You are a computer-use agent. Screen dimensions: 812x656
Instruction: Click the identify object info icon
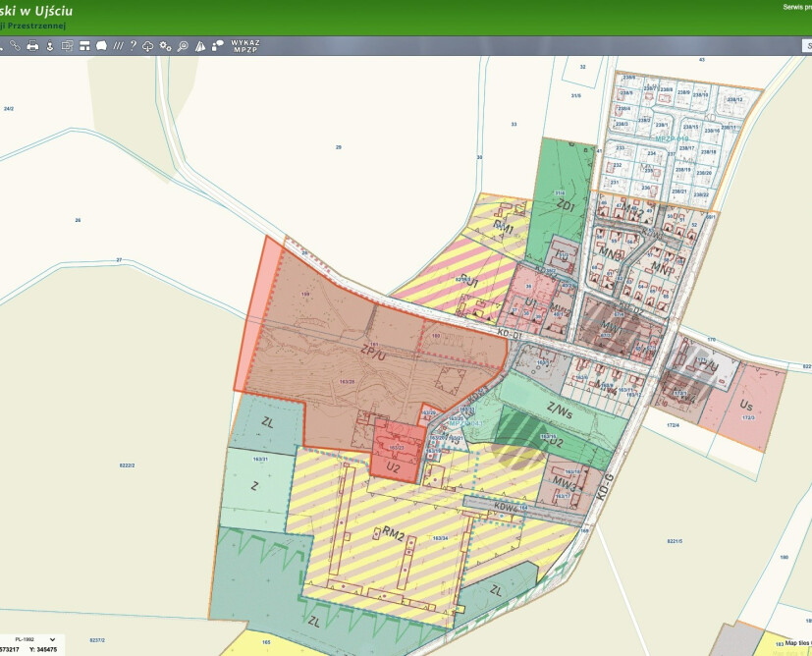click(x=68, y=46)
